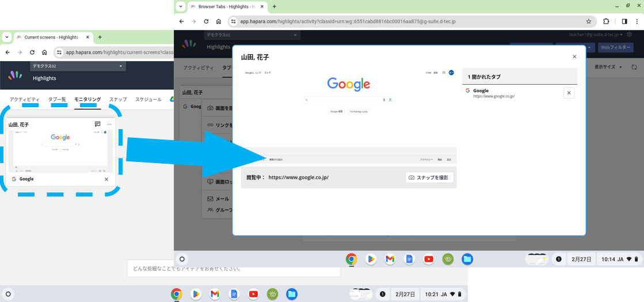644x302 pixels.
Task: Click the student screen thumbnail in left window
Action: click(61, 152)
